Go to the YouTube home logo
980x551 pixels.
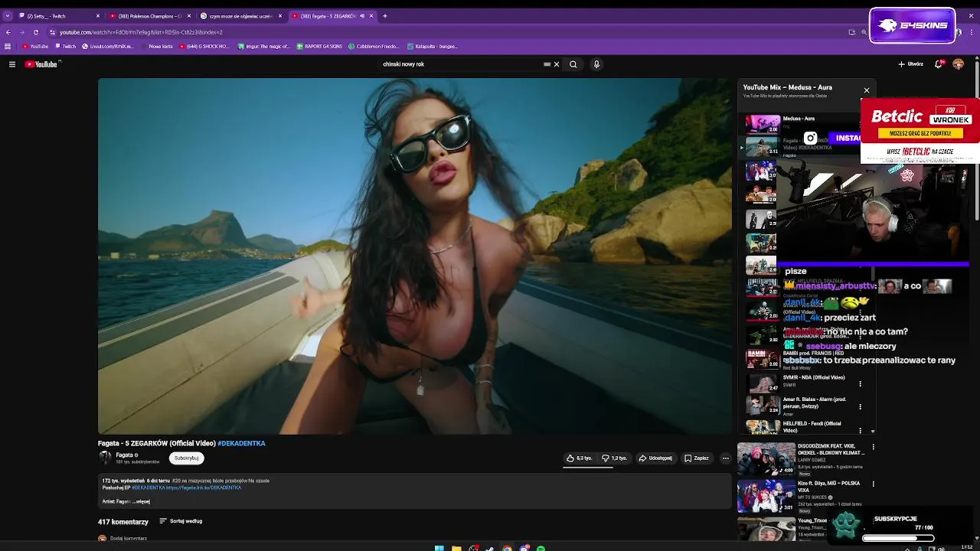click(x=41, y=64)
